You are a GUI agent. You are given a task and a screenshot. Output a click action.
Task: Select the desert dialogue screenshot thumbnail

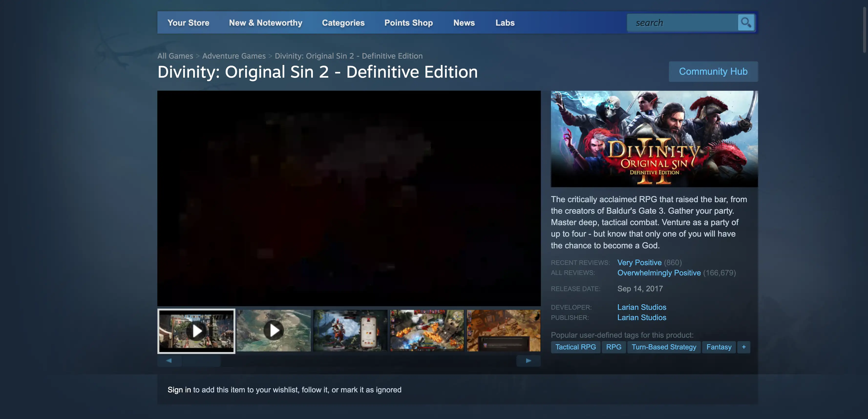click(x=503, y=331)
